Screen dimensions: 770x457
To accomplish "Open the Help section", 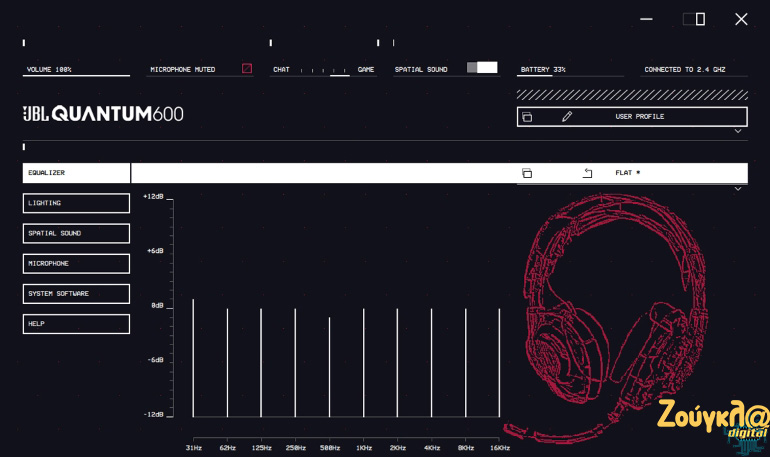I will tap(76, 324).
